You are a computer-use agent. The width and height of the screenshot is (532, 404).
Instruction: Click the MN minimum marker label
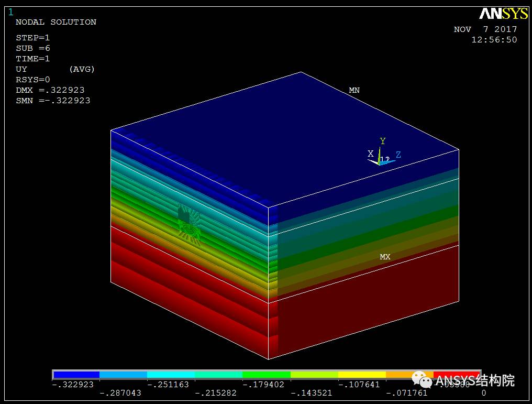[354, 90]
